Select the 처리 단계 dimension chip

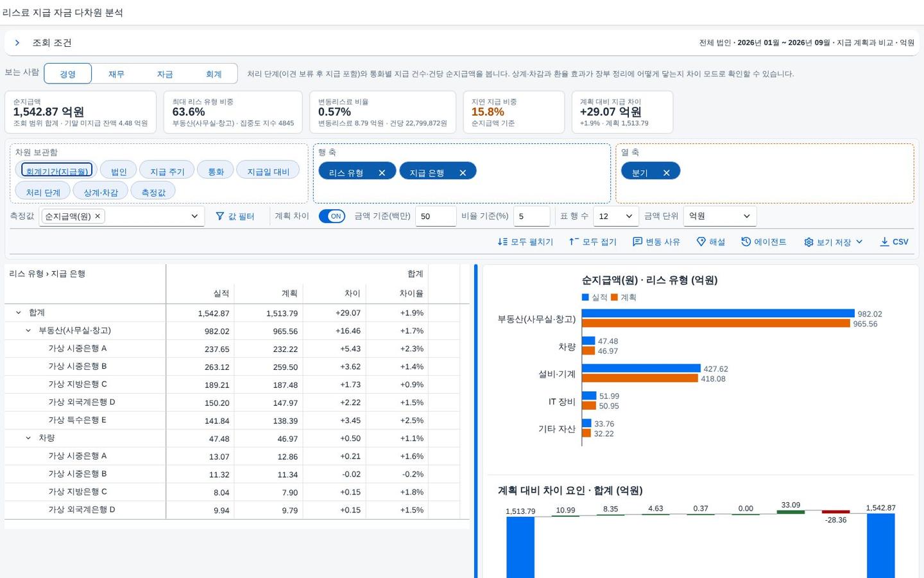[x=43, y=191]
